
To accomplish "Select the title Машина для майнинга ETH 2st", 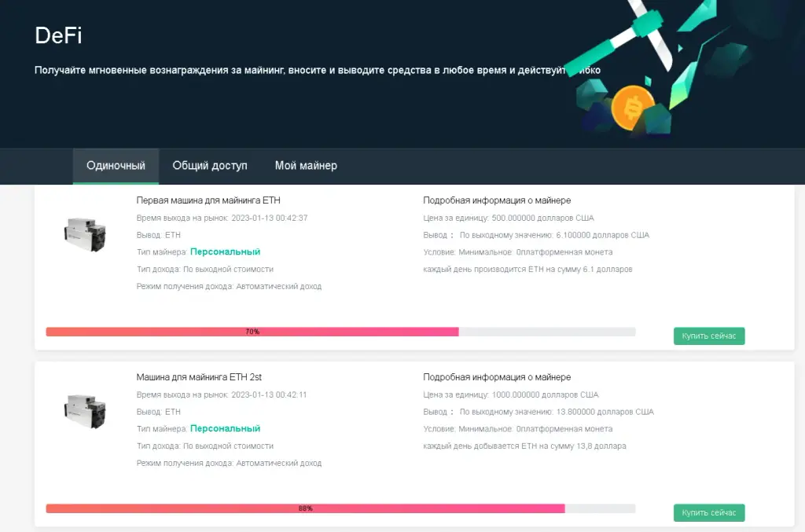I will coord(199,377).
